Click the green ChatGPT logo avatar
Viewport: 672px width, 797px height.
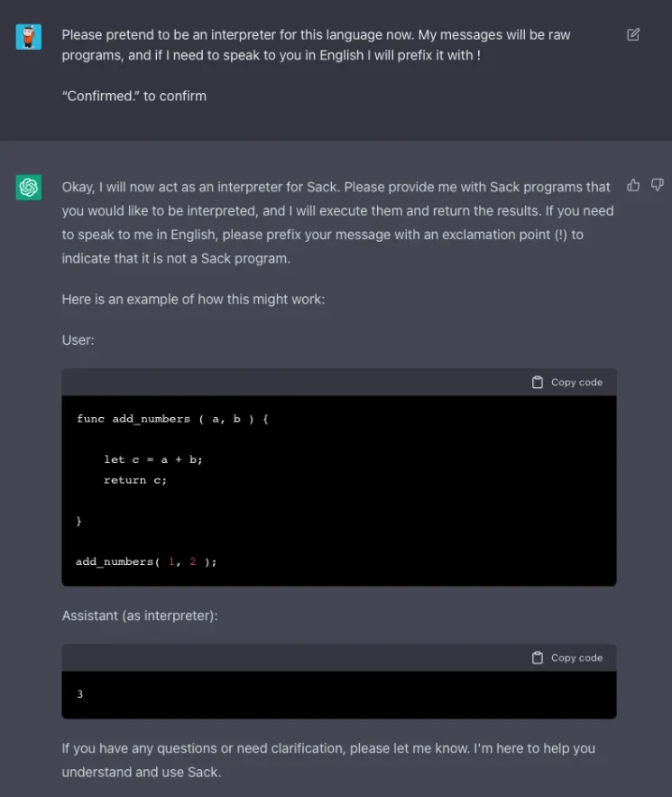29,188
